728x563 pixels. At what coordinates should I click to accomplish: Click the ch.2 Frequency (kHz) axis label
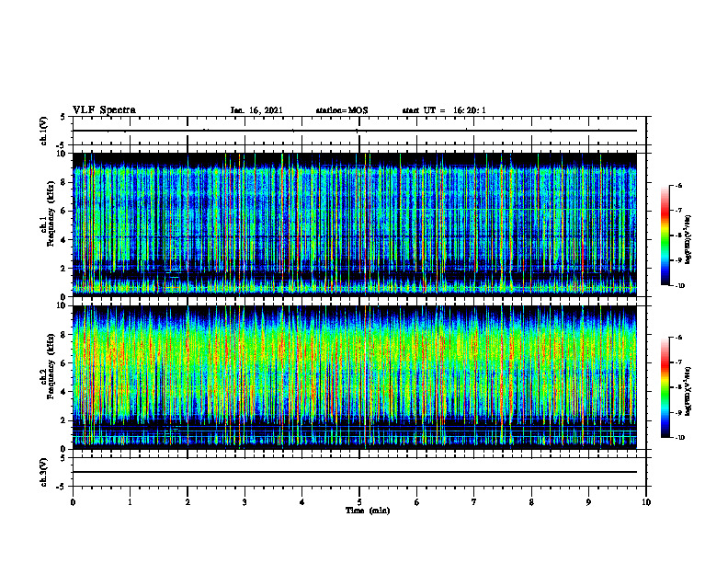click(x=47, y=366)
